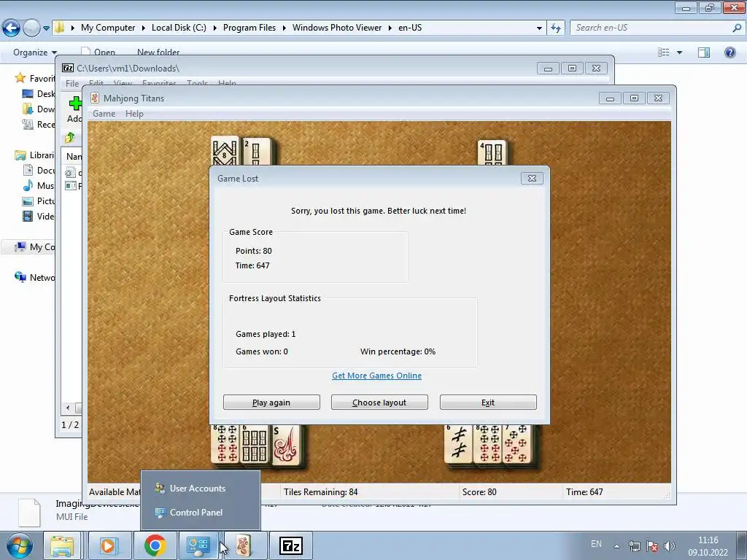Click the Search en-US input field
The height and width of the screenshot is (560, 747).
coord(651,28)
